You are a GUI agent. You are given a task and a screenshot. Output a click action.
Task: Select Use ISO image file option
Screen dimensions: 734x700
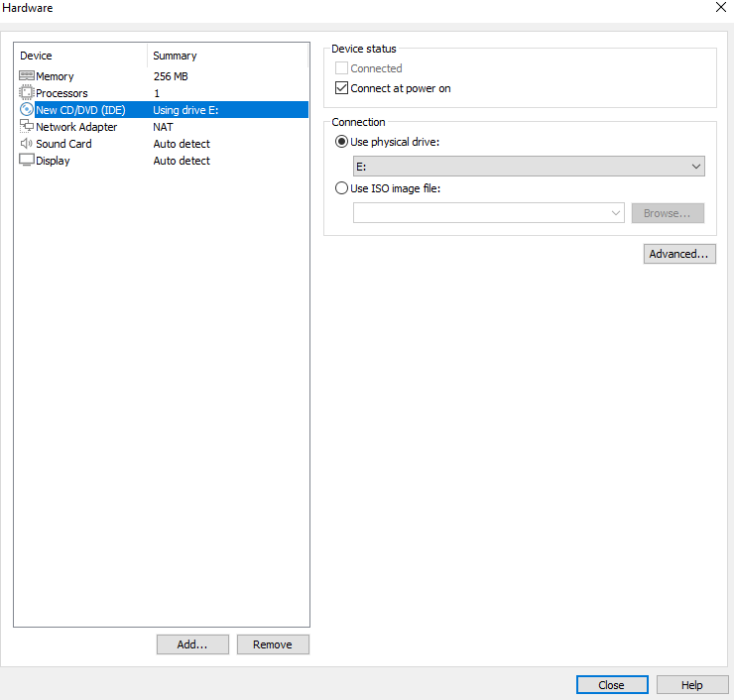342,188
